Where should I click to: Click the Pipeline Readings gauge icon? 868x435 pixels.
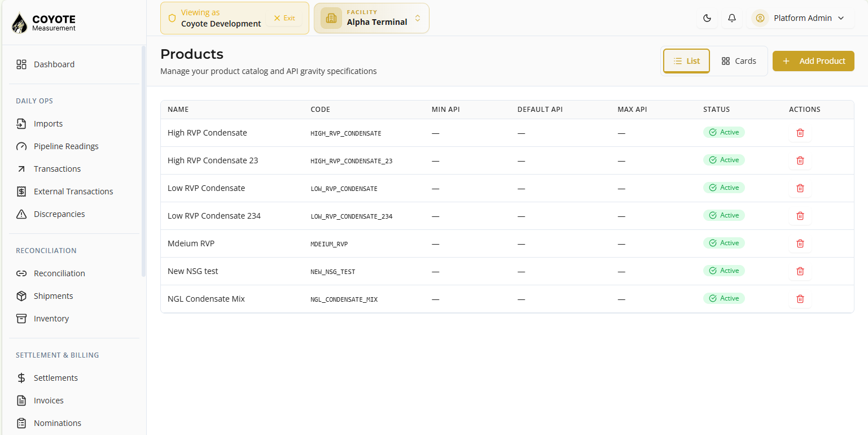coord(21,146)
